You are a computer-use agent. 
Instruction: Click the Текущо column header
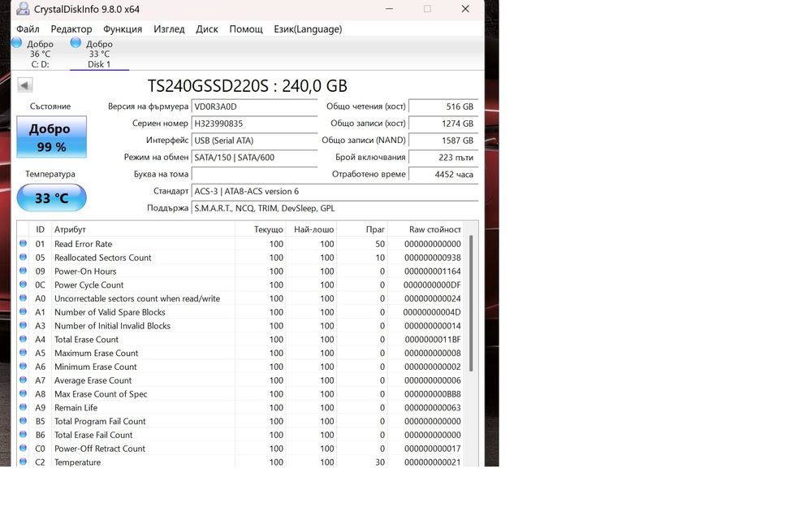tap(268, 229)
